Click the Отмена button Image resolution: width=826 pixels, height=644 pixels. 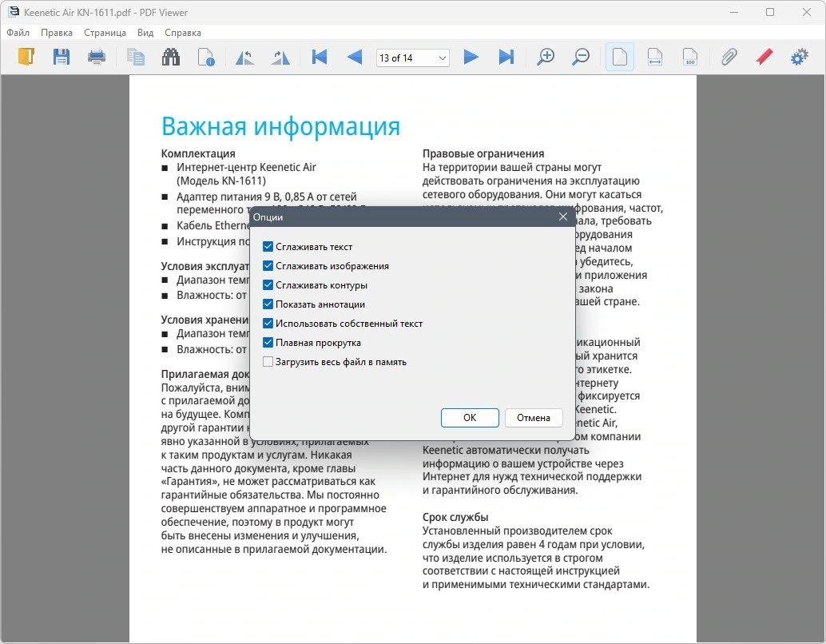[x=534, y=417]
